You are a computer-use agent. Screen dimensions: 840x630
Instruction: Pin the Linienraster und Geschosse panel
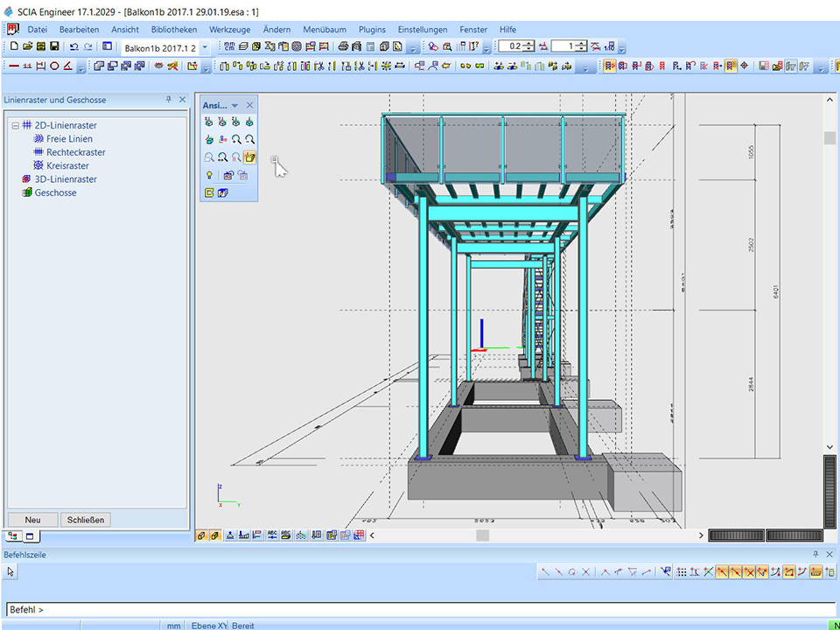point(169,100)
